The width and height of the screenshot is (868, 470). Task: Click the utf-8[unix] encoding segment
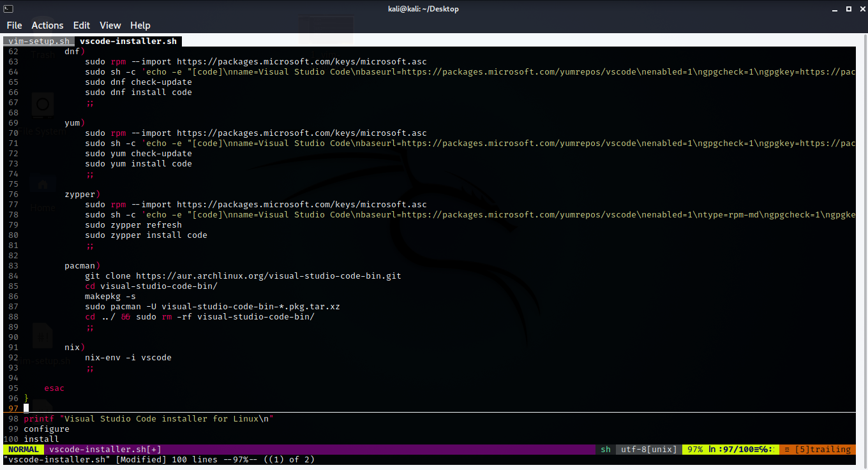pyautogui.click(x=649, y=450)
